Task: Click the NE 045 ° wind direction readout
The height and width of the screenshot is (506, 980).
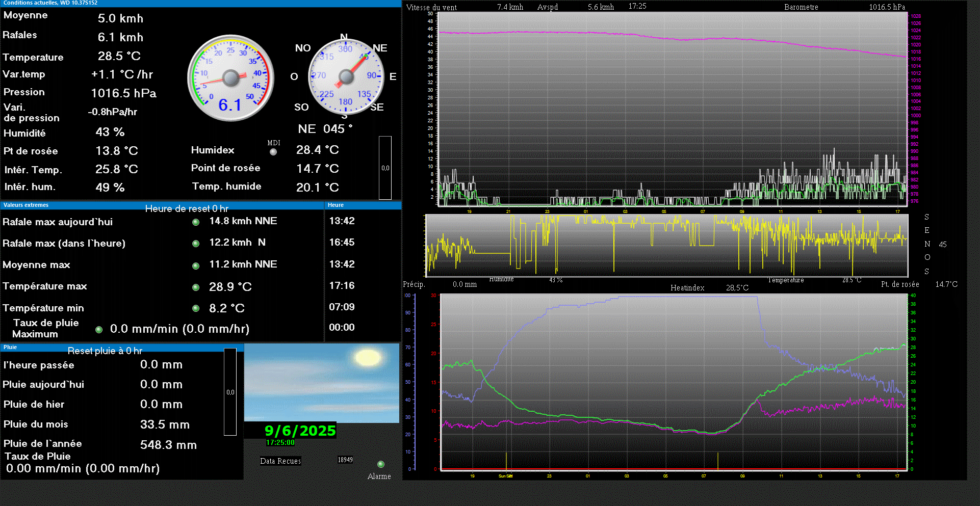Action: (x=325, y=129)
